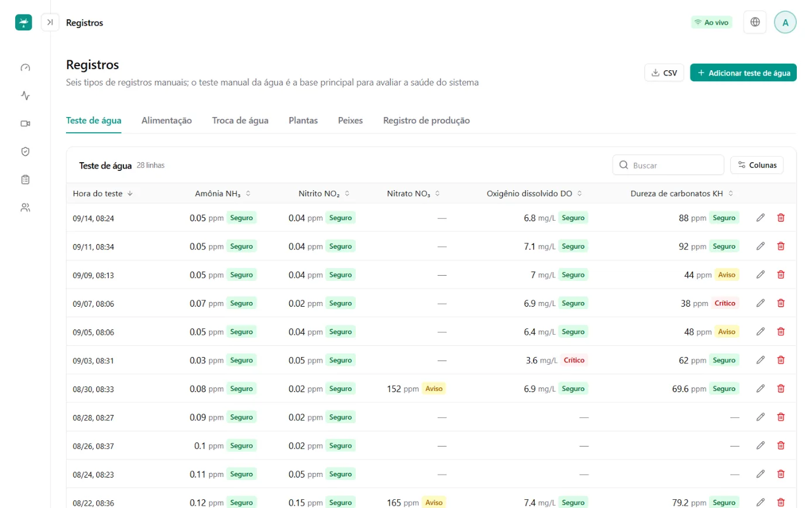Export records with the CSV button
Screen dimensions: 812x508
(664, 73)
